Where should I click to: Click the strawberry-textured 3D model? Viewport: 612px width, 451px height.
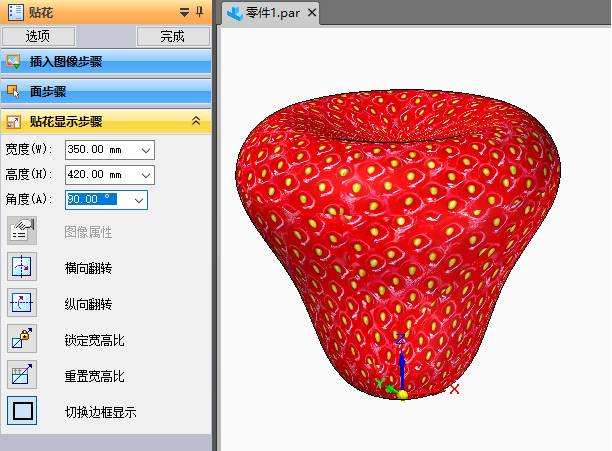(x=397, y=242)
